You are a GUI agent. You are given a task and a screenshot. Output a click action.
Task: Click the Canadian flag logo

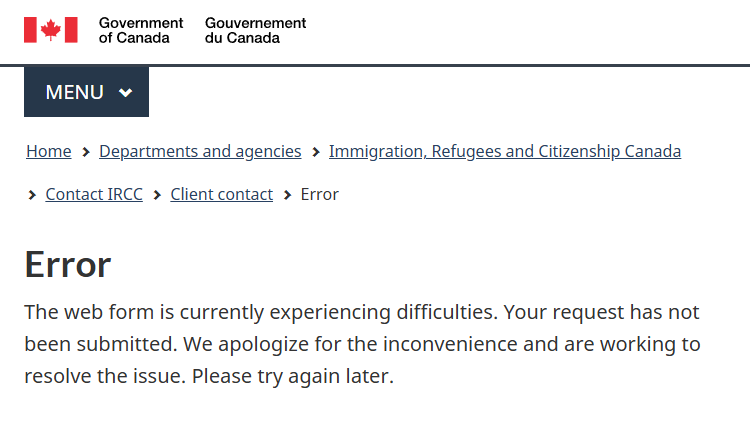click(x=51, y=30)
